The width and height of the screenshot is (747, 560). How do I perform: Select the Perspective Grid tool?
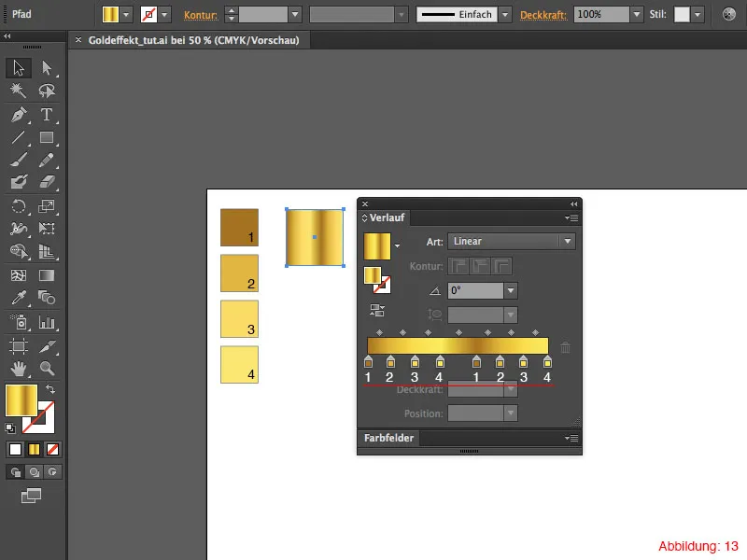point(47,251)
